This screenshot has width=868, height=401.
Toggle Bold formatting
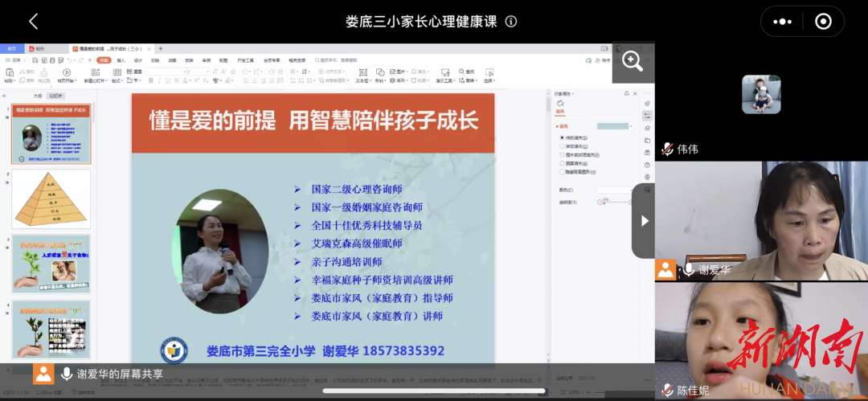click(x=151, y=80)
